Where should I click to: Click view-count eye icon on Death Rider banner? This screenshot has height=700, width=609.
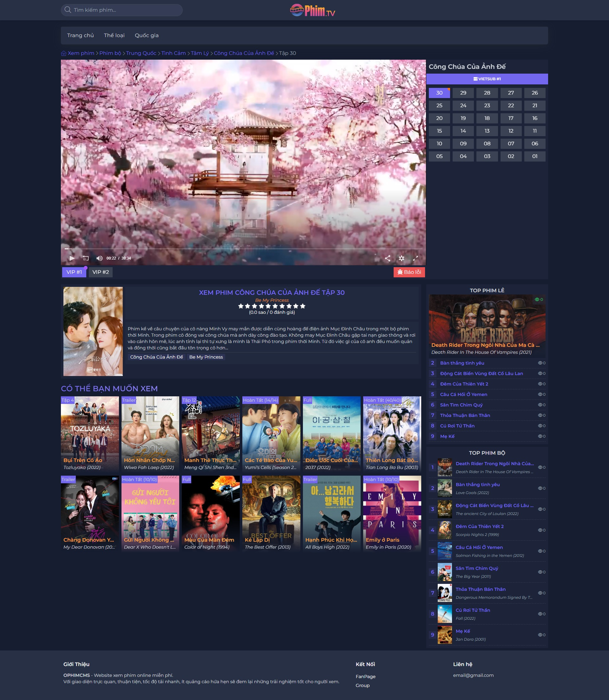point(537,300)
